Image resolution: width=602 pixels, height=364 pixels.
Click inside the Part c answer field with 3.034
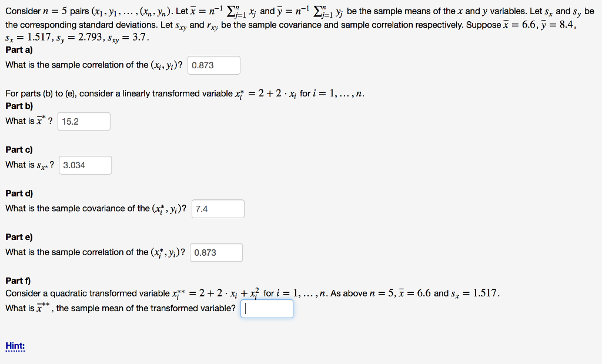pos(85,165)
